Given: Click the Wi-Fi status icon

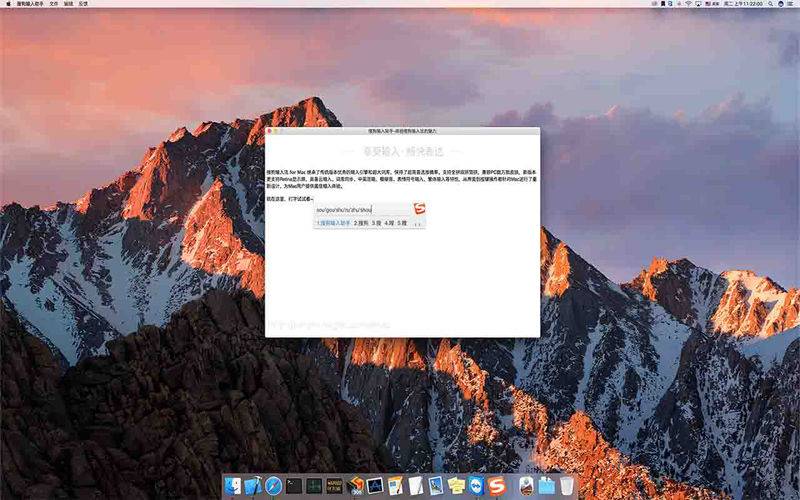Looking at the screenshot, I should tap(688, 4).
